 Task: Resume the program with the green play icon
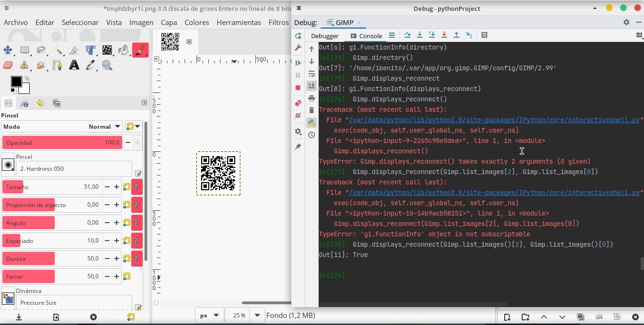click(298, 62)
